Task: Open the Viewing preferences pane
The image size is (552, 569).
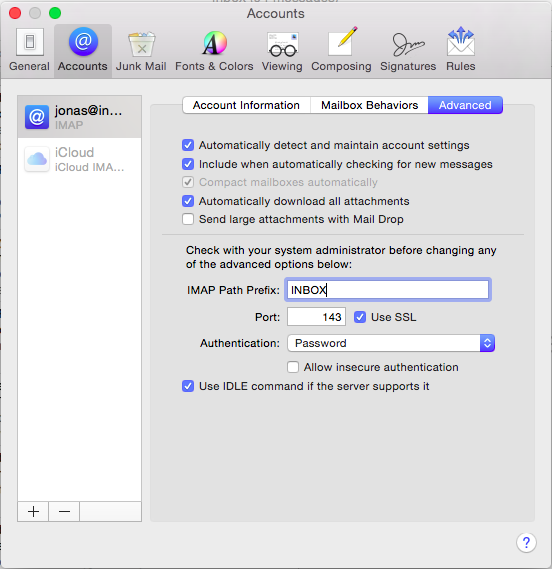Action: click(x=282, y=50)
